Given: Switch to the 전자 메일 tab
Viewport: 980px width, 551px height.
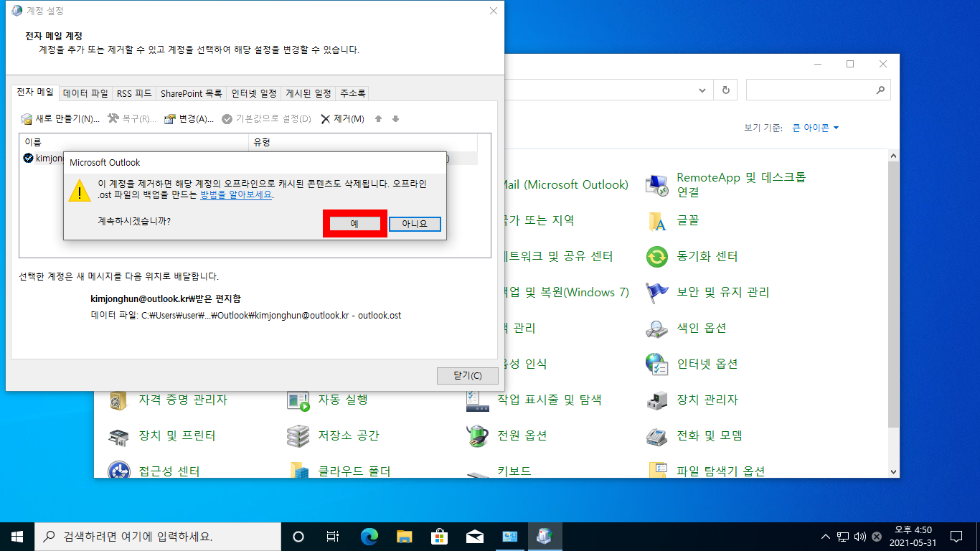Looking at the screenshot, I should click(35, 93).
